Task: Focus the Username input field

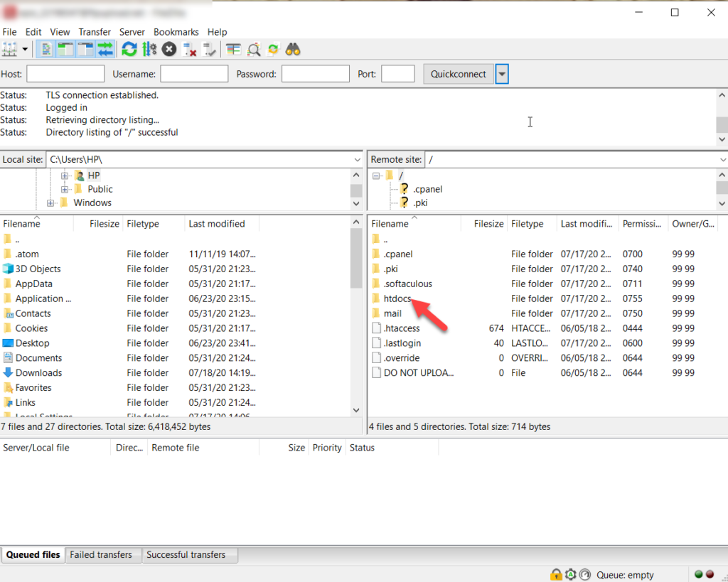Action: pos(194,74)
